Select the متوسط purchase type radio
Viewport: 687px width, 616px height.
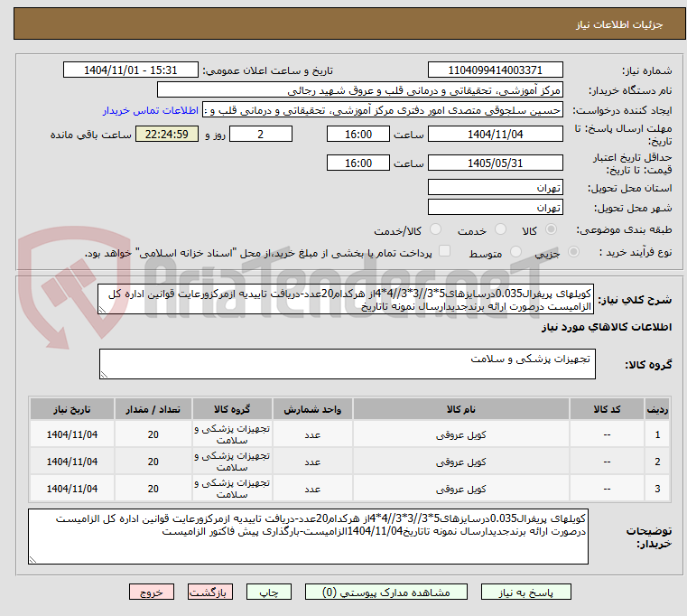515,252
